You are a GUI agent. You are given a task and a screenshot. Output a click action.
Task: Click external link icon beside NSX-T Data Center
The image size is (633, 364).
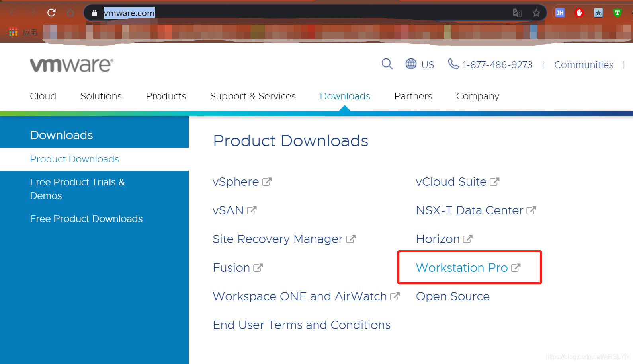531,210
